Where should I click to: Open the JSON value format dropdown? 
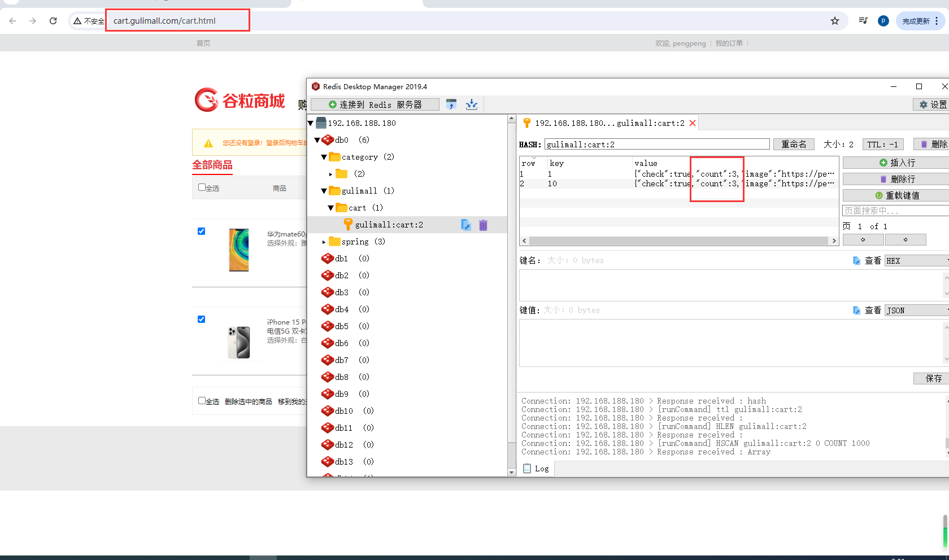click(916, 310)
